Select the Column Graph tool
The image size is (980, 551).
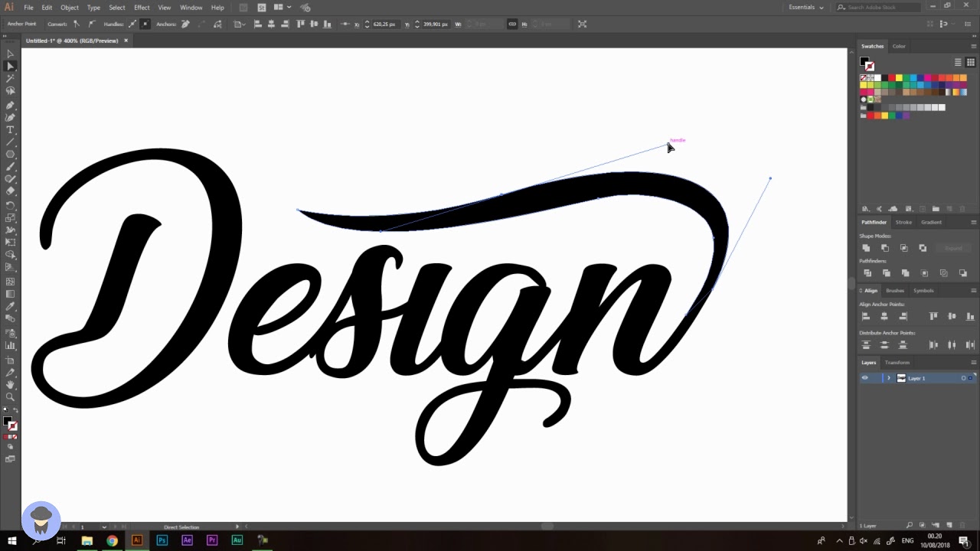click(10, 345)
